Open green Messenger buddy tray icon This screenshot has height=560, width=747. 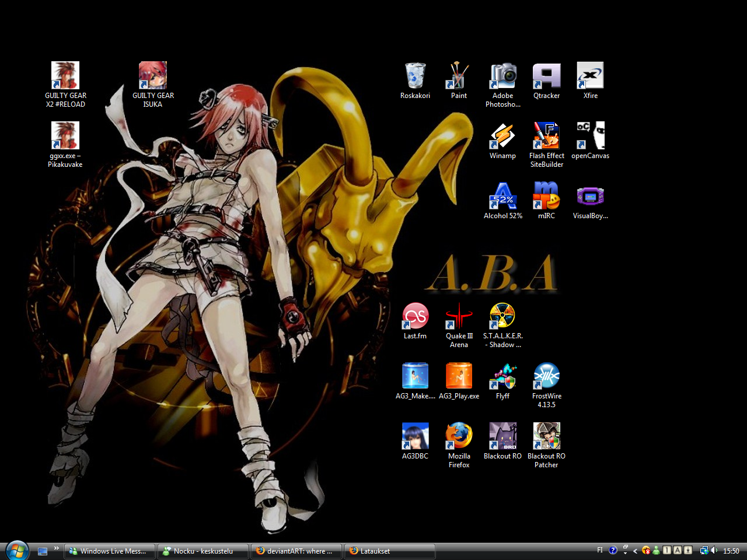(657, 550)
